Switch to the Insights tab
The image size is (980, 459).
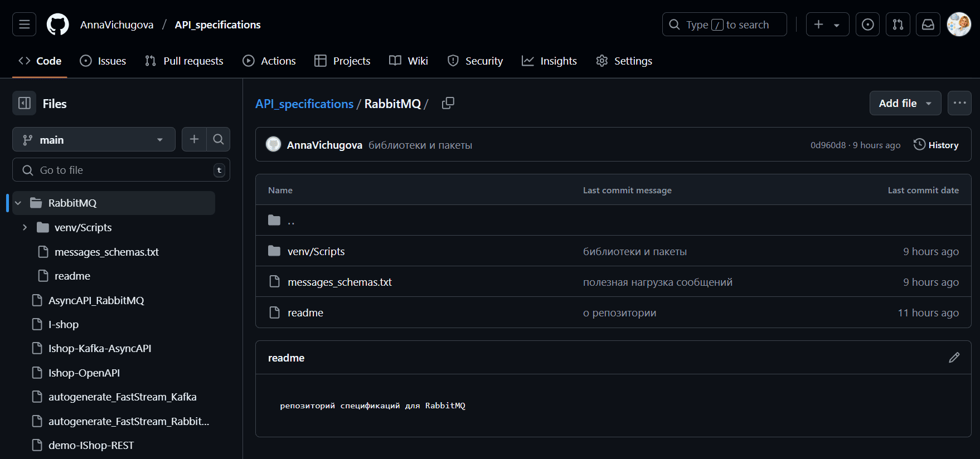click(x=550, y=61)
